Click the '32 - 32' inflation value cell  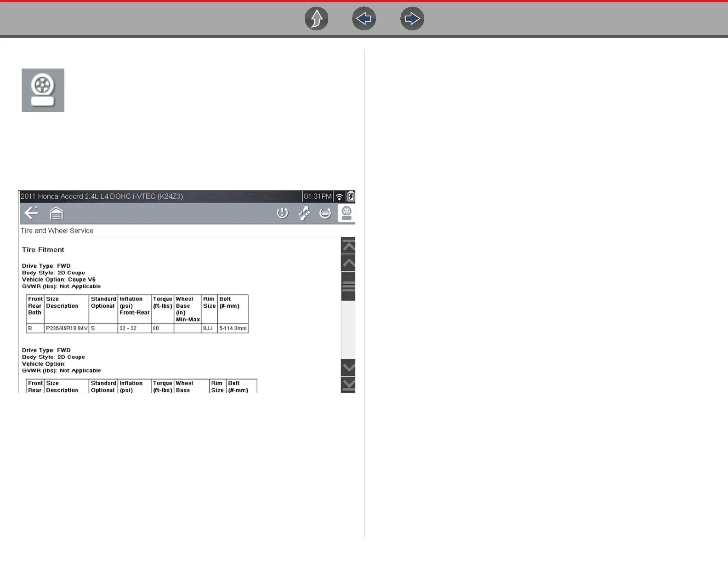click(x=134, y=328)
